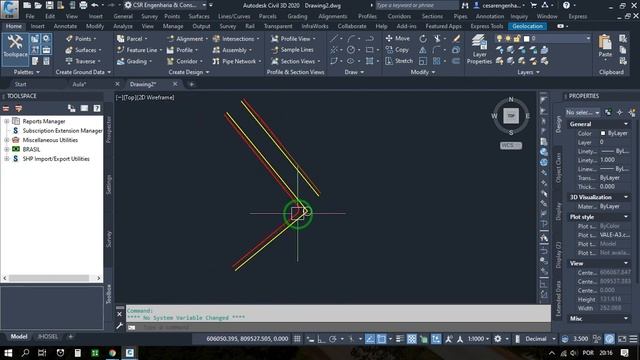Viewport: 640px width, 360px height.
Task: Expand the BRASIL tree node
Action: tap(7, 149)
